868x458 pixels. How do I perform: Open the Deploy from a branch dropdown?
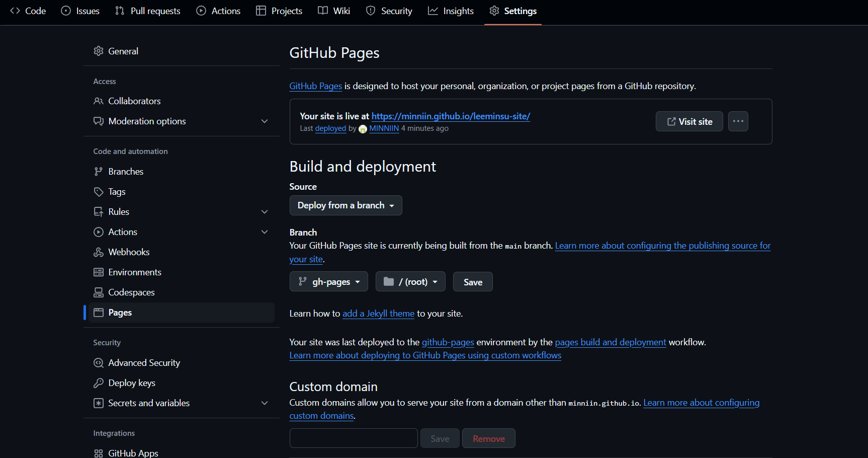pos(345,205)
